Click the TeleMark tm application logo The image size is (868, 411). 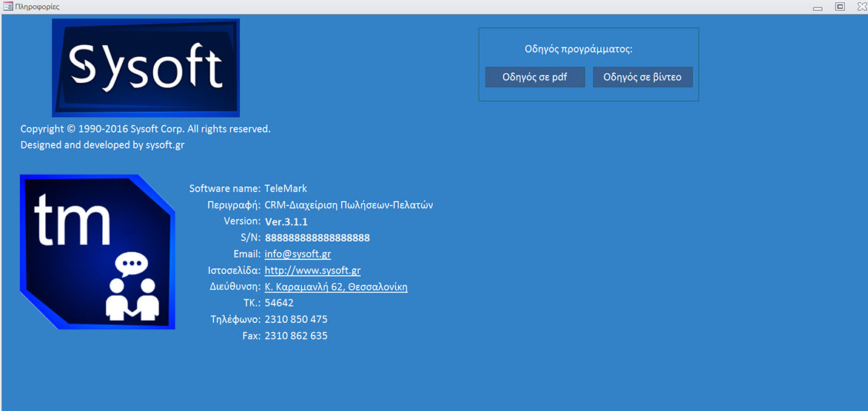pos(98,252)
